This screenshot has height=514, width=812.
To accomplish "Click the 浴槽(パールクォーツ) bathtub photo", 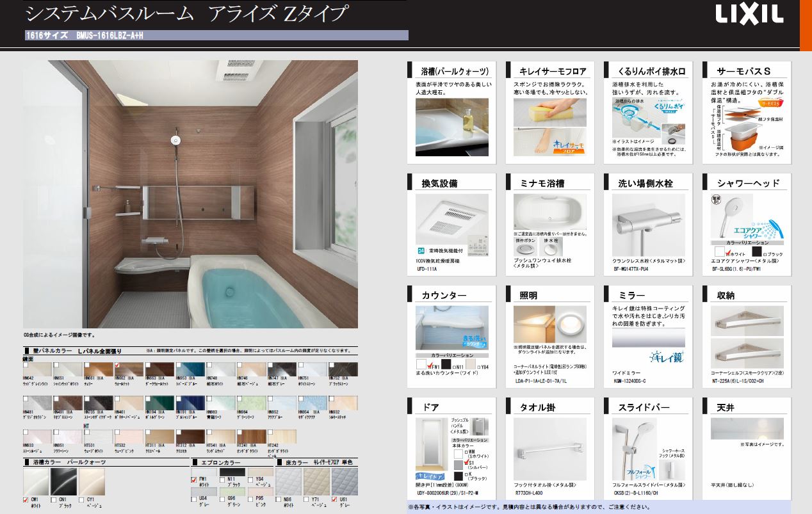I will coord(452,127).
